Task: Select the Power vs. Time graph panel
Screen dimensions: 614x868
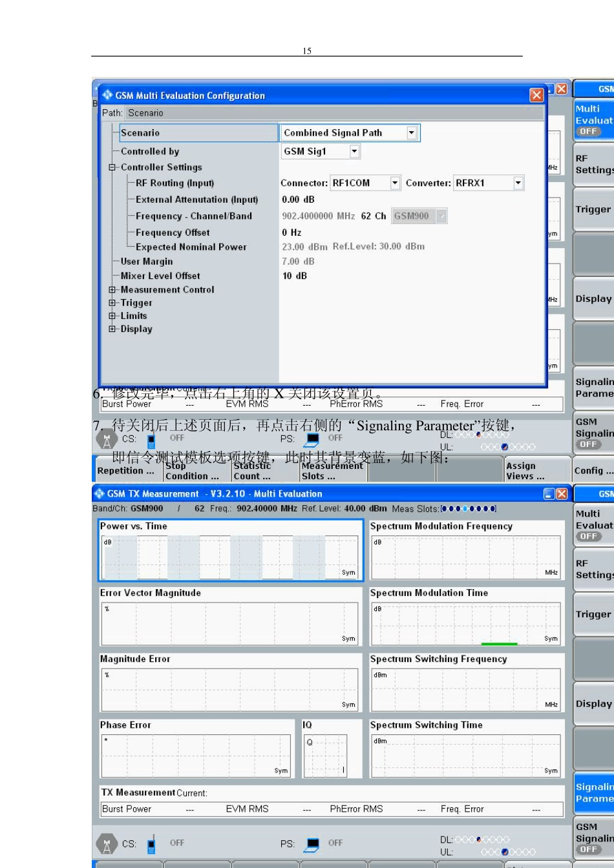Action: point(231,551)
